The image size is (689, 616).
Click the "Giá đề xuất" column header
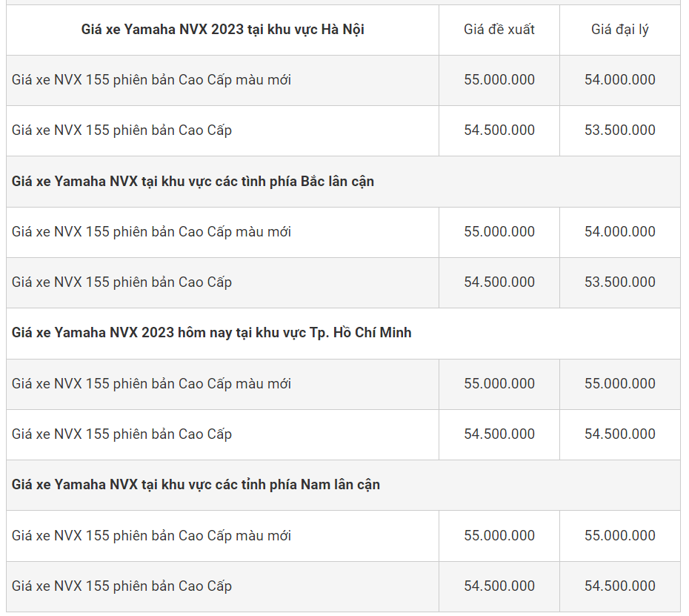pos(499,30)
